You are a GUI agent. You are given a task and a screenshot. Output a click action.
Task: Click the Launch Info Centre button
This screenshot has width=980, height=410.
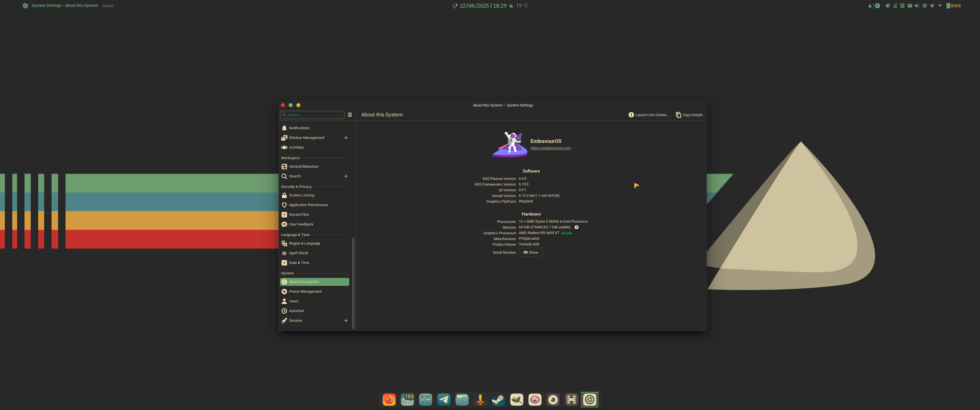point(648,115)
